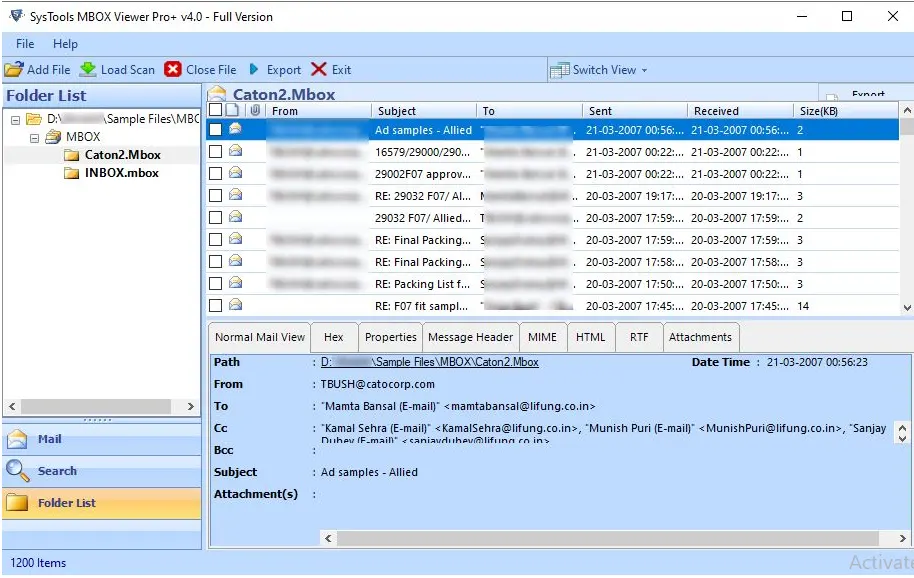Click the mailbox icon beside Caton2.Mbox title
Image resolution: width=914 pixels, height=578 pixels.
click(x=217, y=93)
